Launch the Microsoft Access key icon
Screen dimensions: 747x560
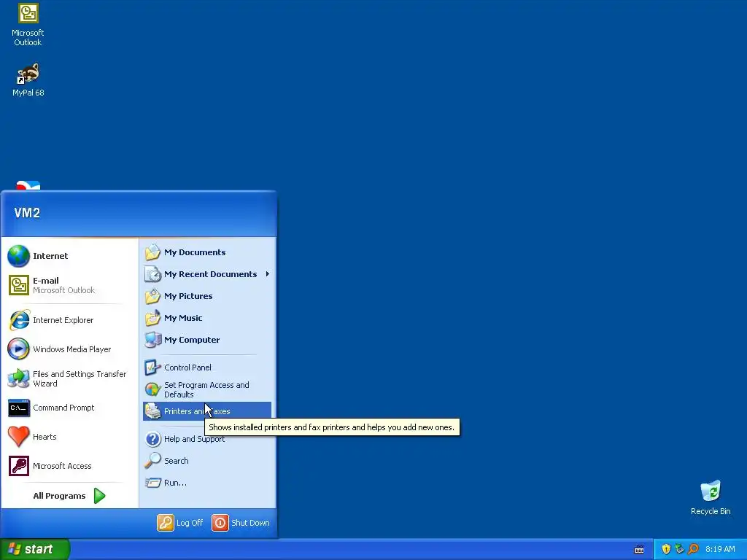(18, 466)
